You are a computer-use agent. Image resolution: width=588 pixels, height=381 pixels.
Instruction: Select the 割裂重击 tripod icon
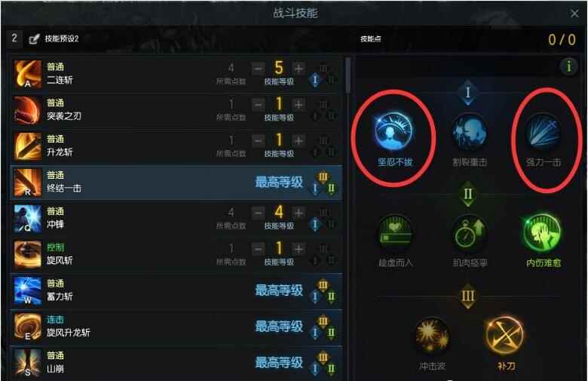click(x=469, y=132)
